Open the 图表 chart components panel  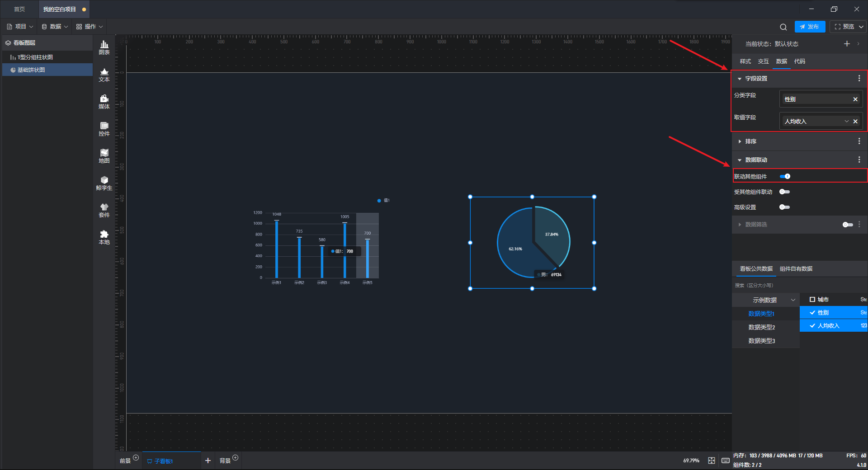pos(104,47)
